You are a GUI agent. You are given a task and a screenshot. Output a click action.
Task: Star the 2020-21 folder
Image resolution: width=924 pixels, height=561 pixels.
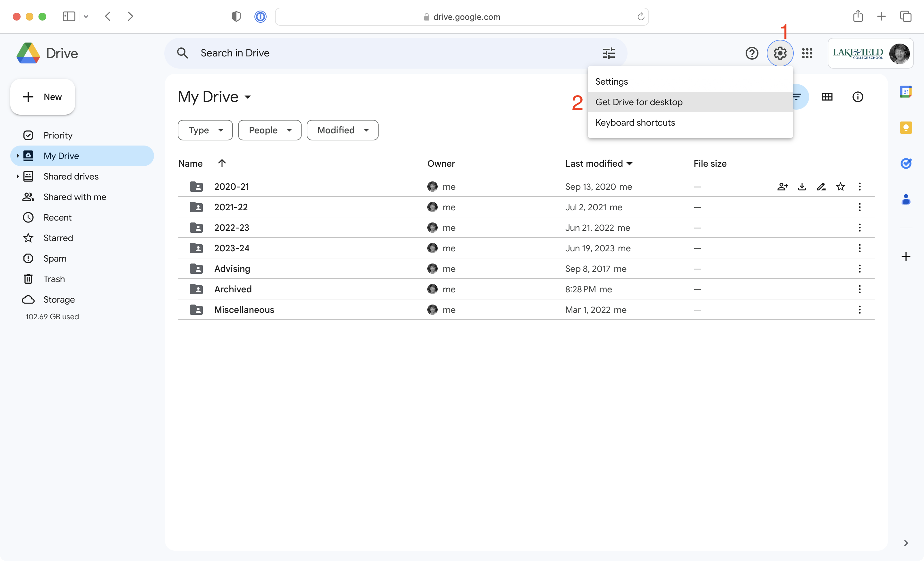840,187
